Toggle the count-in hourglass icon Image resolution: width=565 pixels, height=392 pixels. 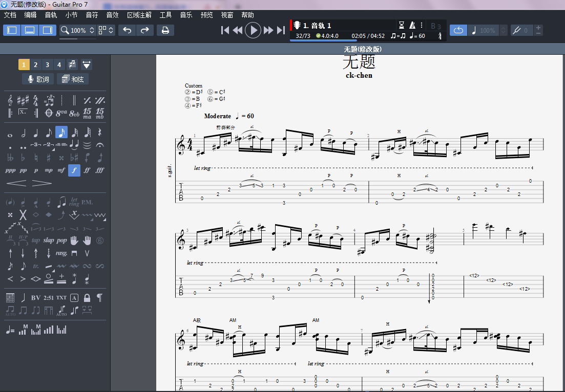402,25
